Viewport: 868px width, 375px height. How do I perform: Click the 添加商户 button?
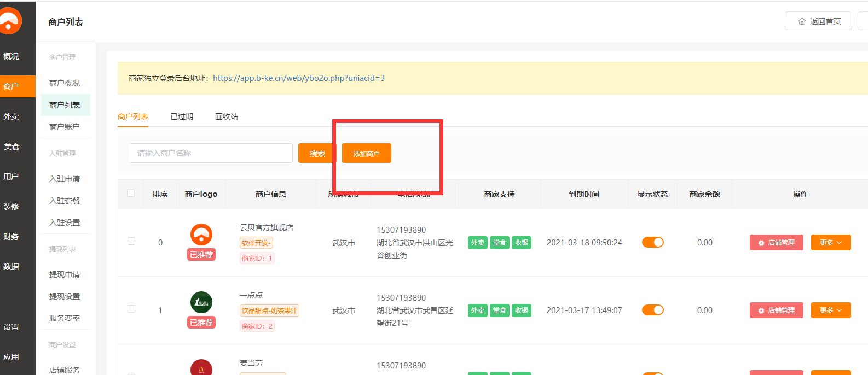click(x=367, y=153)
